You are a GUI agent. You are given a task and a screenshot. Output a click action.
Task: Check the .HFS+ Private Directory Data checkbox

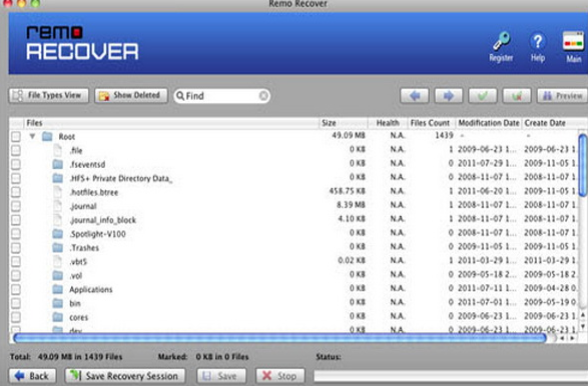tap(16, 178)
